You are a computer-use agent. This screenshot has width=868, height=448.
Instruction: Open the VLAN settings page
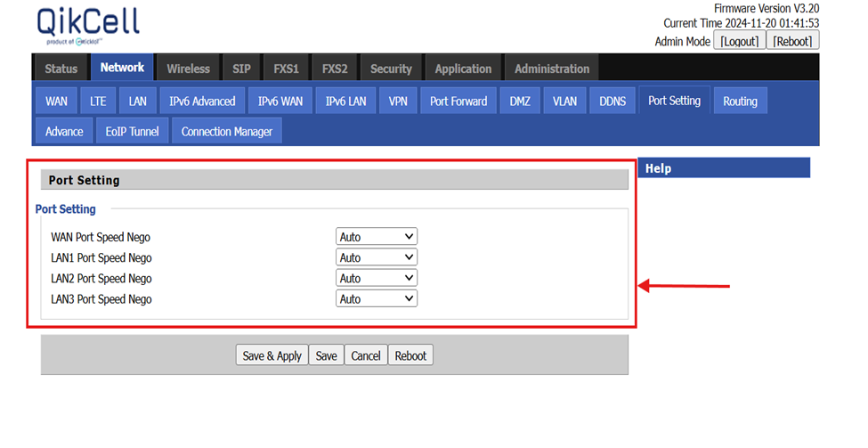tap(564, 102)
